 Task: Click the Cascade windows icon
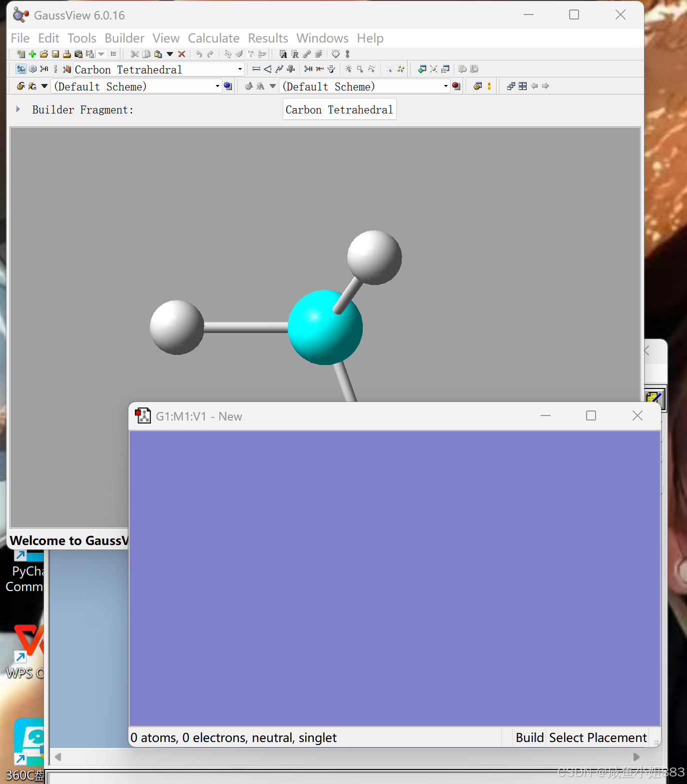pyautogui.click(x=511, y=86)
